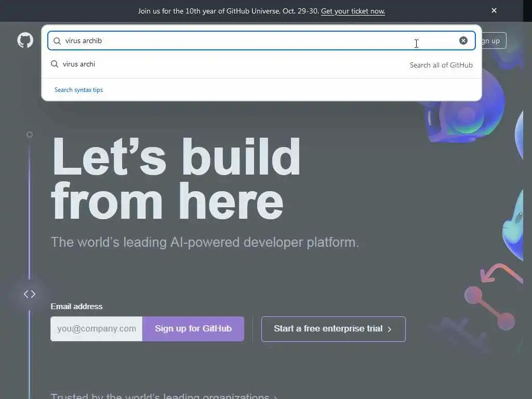Click 'Search all of GitHub' label

(441, 65)
